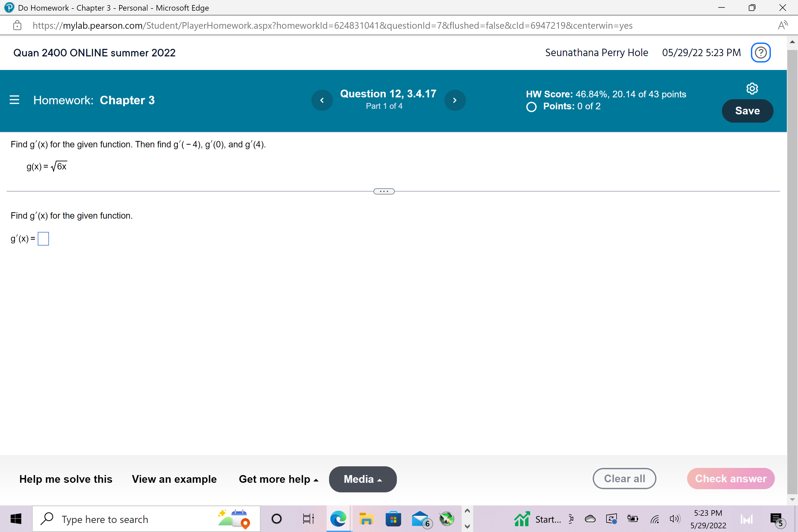Open the settings gear icon
Screen dimensions: 798x532
click(x=752, y=88)
